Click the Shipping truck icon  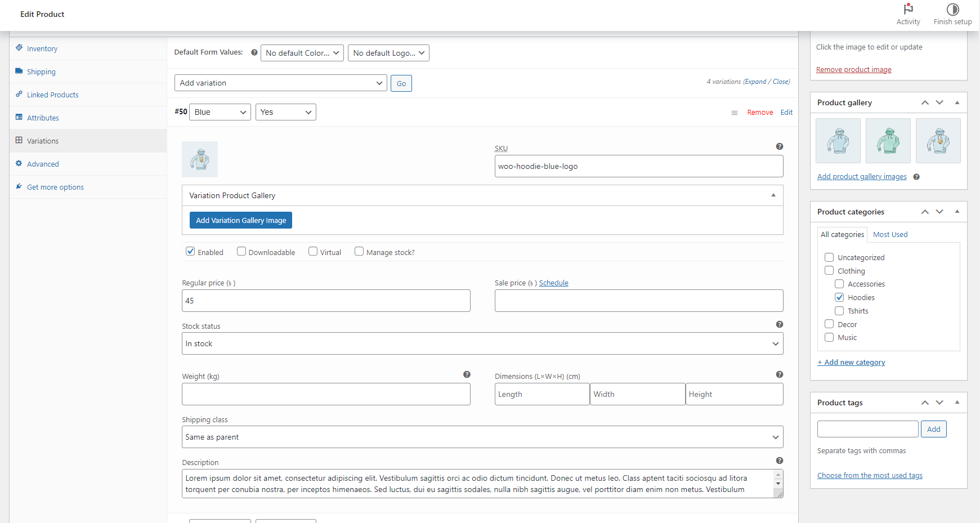(19, 71)
